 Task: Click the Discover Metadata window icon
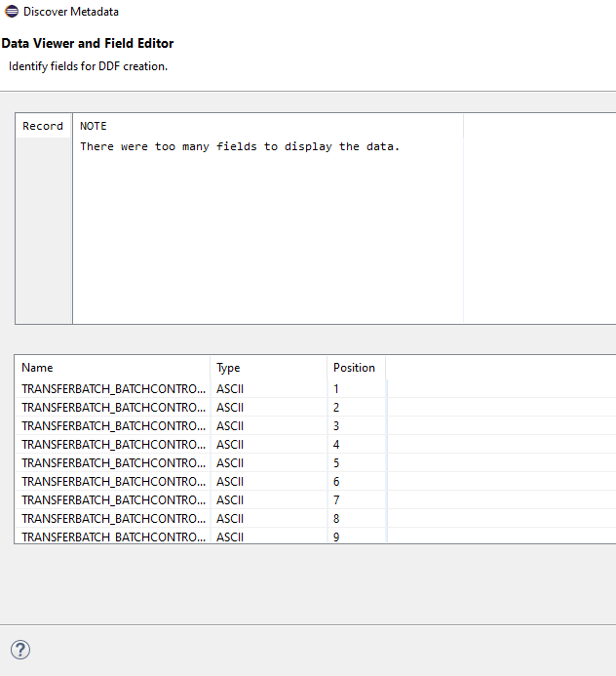coord(12,11)
